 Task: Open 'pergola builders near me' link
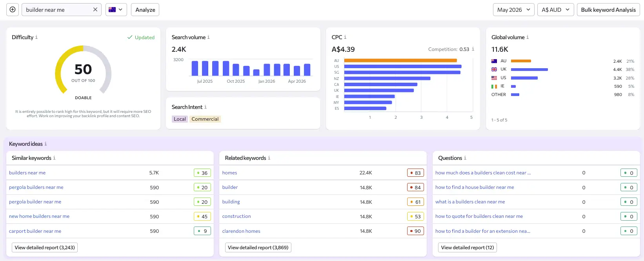coord(36,187)
